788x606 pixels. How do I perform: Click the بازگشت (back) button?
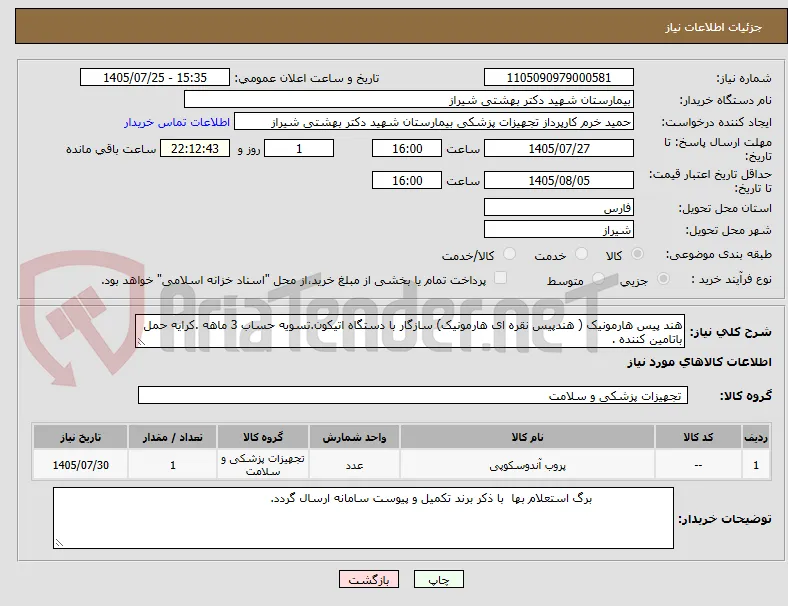369,579
